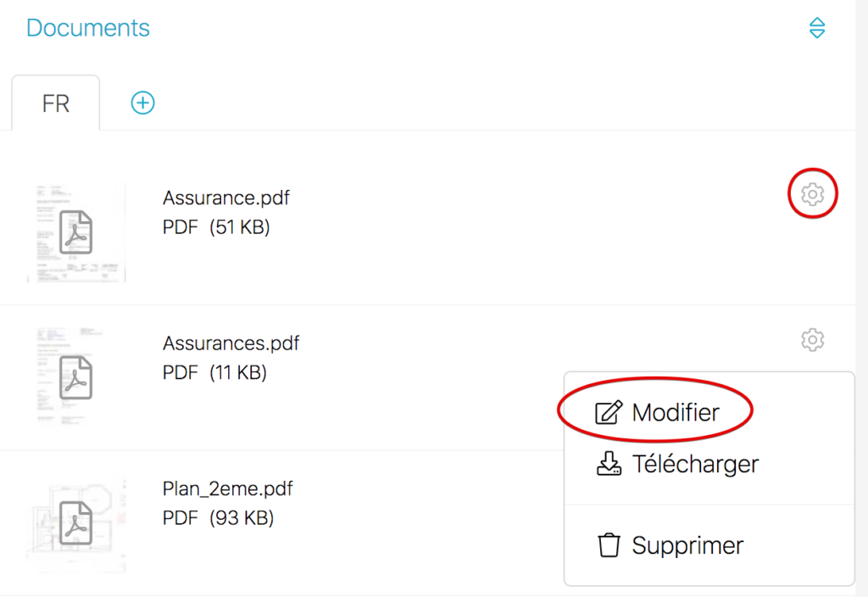
Task: Open Plan_2eme.pdf thumbnail preview
Action: pyautogui.click(x=77, y=522)
